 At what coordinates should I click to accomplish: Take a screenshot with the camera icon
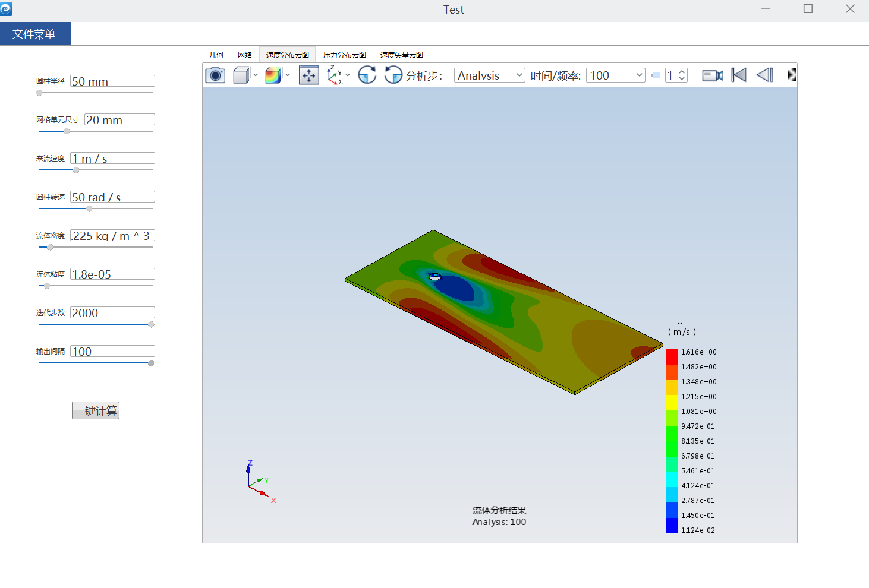click(215, 75)
